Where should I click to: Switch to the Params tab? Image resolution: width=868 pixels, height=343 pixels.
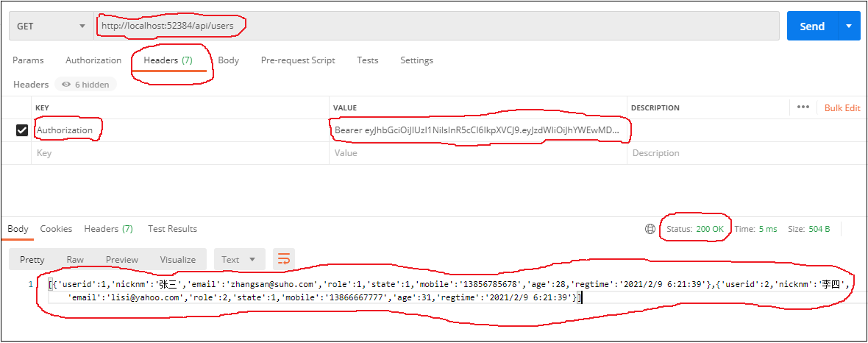28,60
